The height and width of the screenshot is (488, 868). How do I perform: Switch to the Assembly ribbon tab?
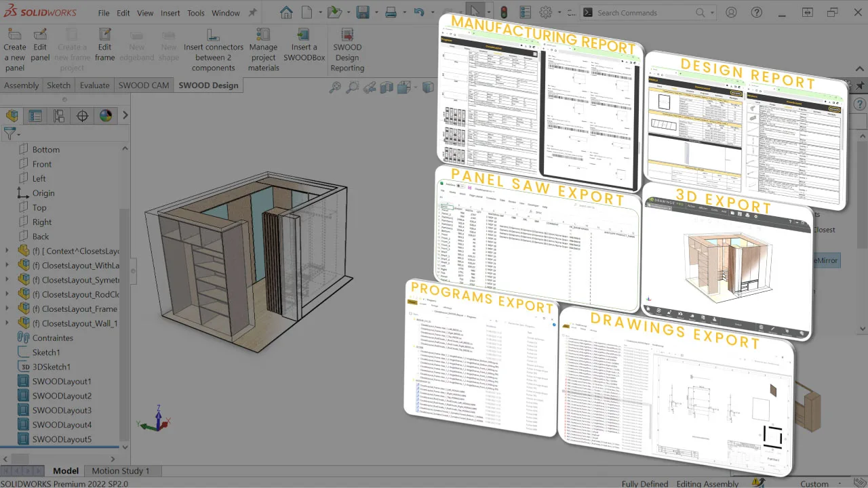[x=22, y=85]
